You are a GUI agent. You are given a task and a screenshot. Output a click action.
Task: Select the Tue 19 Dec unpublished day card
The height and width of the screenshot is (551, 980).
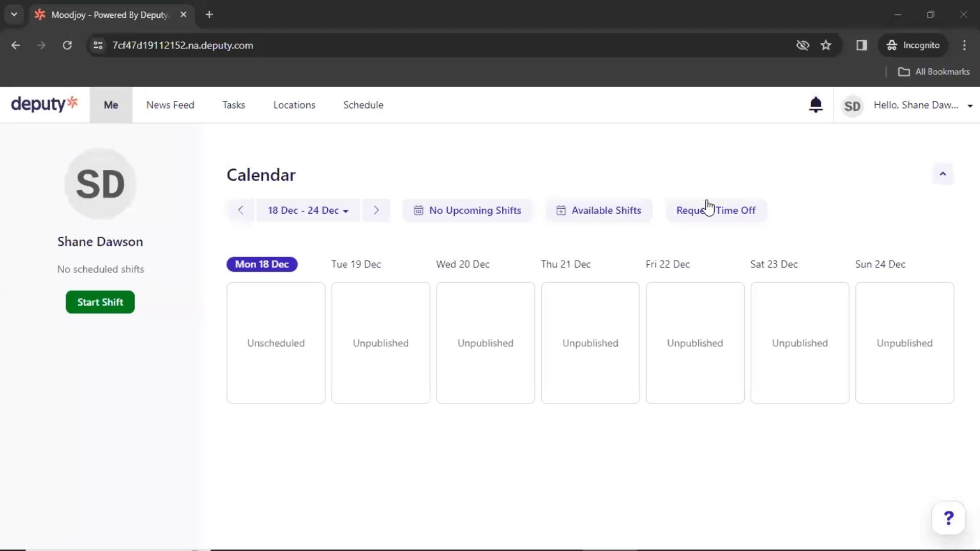380,343
